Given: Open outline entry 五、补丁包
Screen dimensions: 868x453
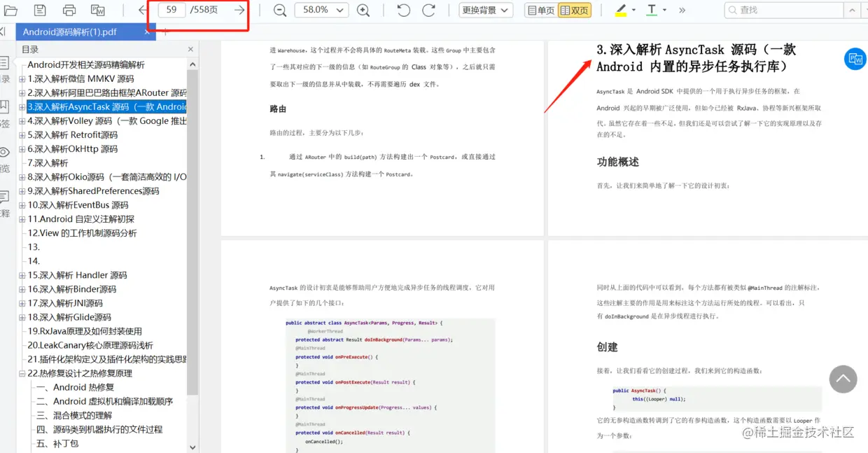Looking at the screenshot, I should pos(57,443).
